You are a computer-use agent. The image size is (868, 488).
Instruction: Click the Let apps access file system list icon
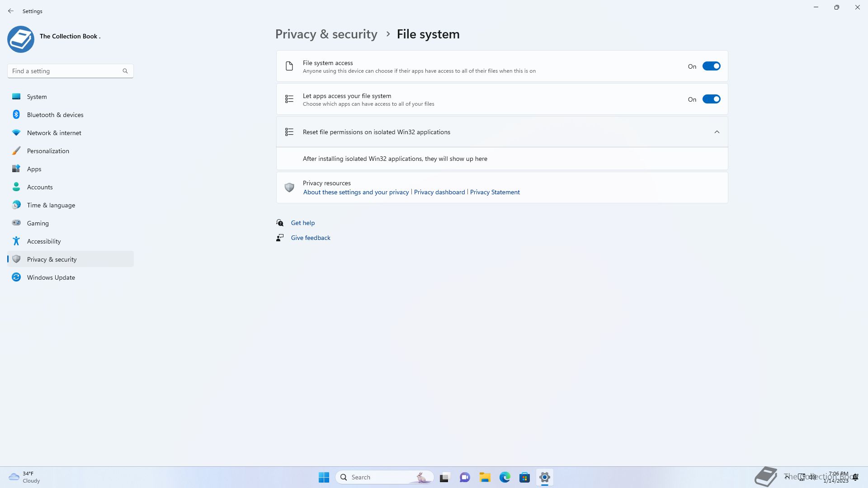tap(289, 99)
